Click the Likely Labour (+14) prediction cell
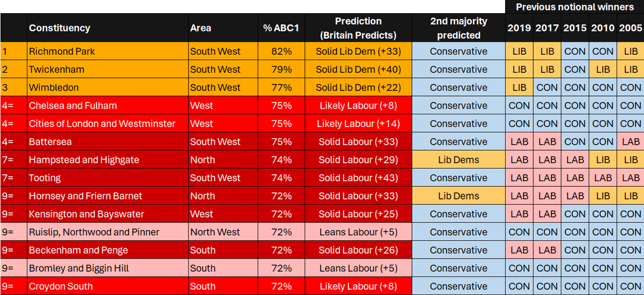This screenshot has height=295, width=644. click(358, 123)
